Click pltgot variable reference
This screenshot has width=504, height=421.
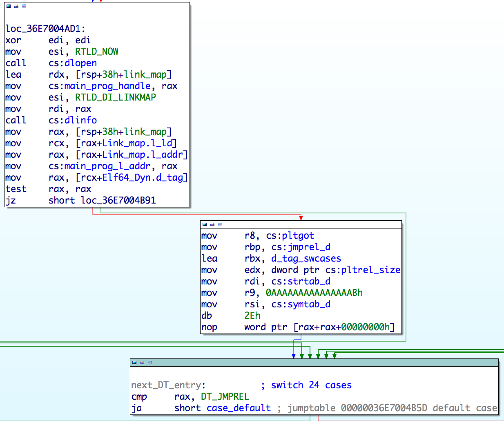[x=298, y=235]
